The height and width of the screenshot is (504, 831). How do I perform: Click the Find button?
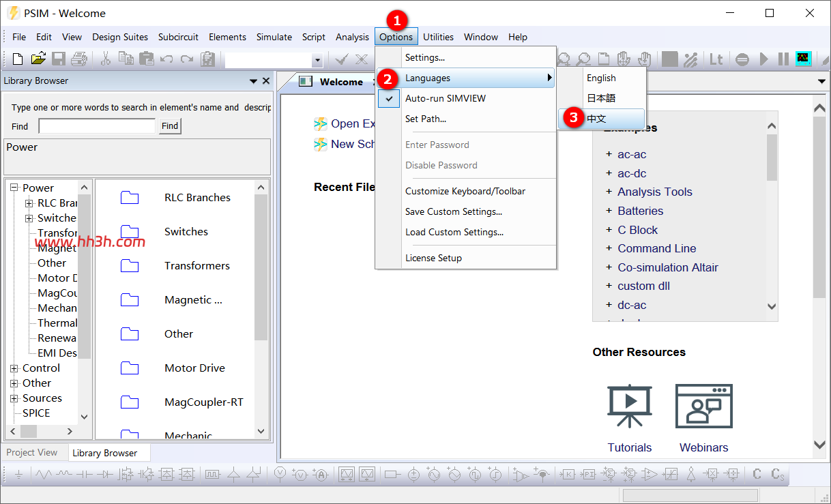click(170, 125)
